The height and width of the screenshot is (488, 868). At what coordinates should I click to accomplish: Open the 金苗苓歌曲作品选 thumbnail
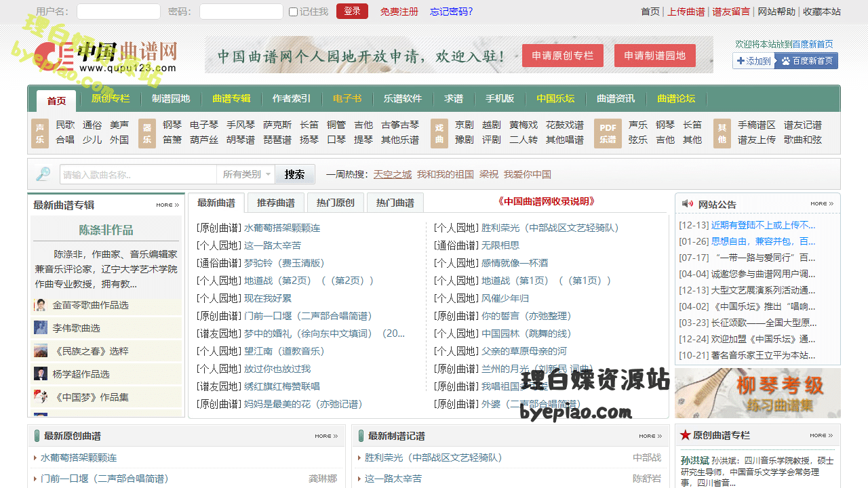(x=41, y=305)
